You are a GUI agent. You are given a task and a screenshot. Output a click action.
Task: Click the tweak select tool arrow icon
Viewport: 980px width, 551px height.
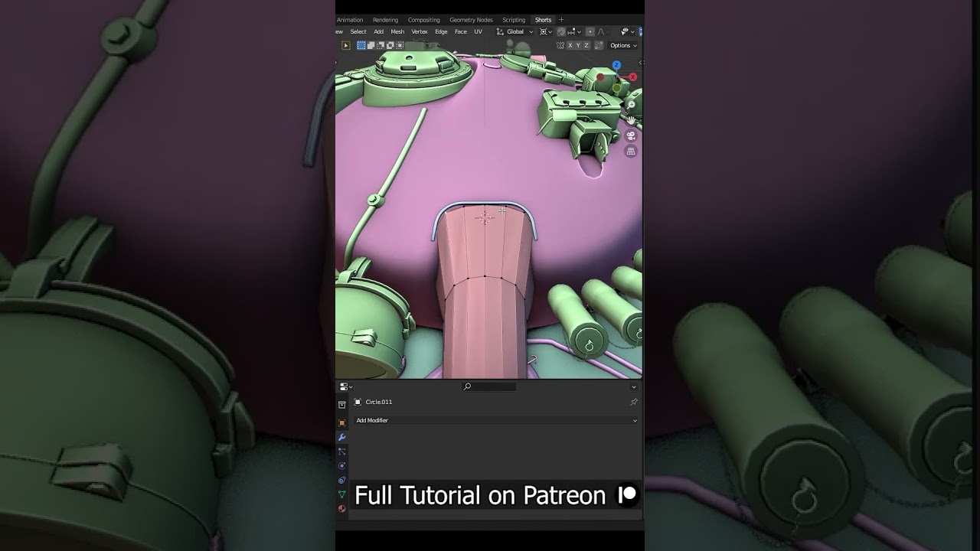pyautogui.click(x=345, y=45)
